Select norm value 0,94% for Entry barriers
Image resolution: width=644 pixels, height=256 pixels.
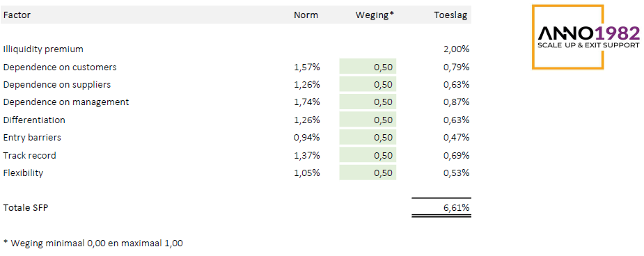307,138
